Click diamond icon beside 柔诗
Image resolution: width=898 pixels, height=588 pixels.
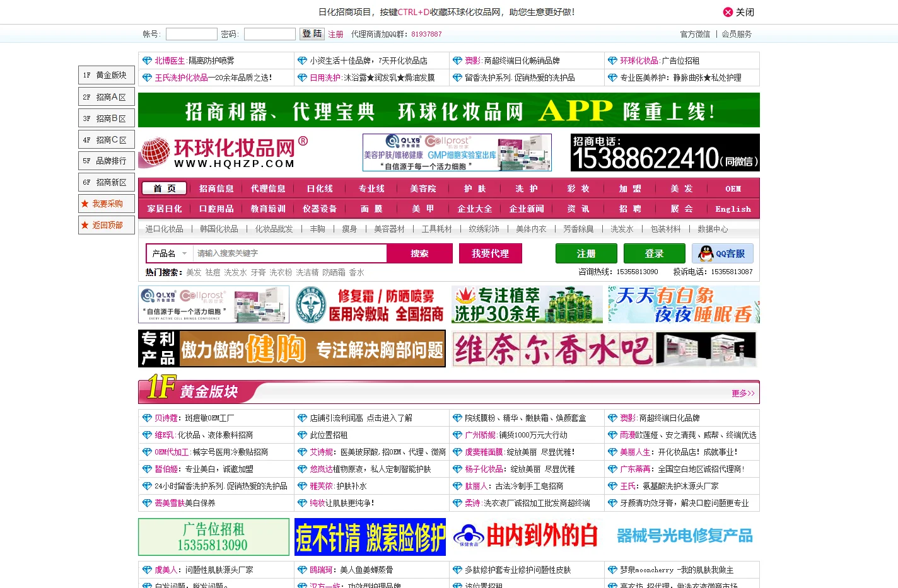[457, 503]
